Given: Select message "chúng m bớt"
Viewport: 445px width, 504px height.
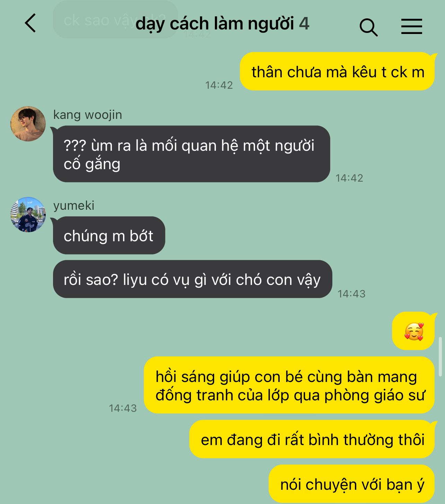Looking at the screenshot, I should coord(109,235).
